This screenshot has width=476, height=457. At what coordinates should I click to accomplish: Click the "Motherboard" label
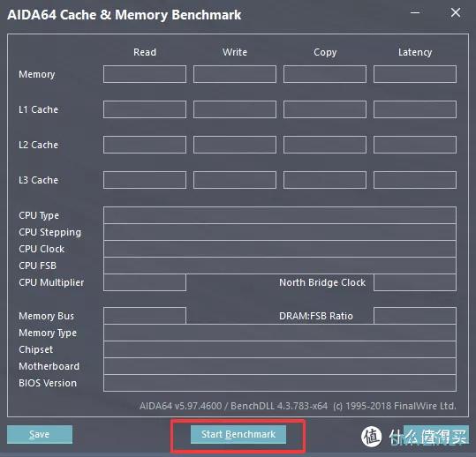(x=49, y=366)
